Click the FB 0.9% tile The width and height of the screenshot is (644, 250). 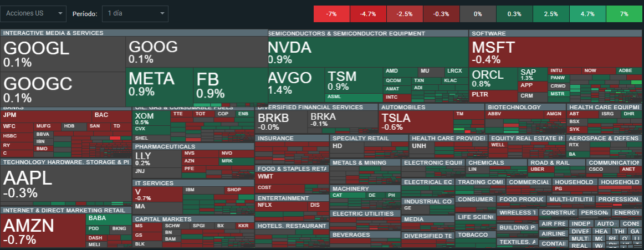point(231,85)
